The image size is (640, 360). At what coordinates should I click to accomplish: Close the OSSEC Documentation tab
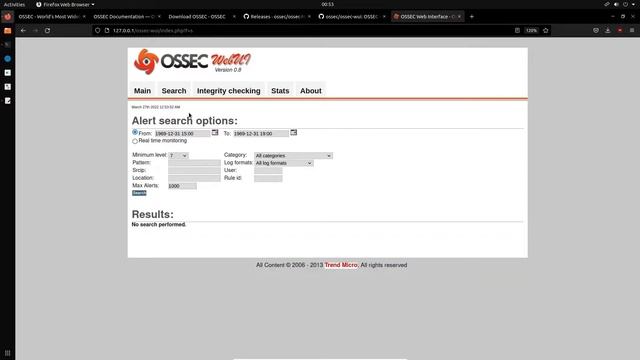point(159,17)
